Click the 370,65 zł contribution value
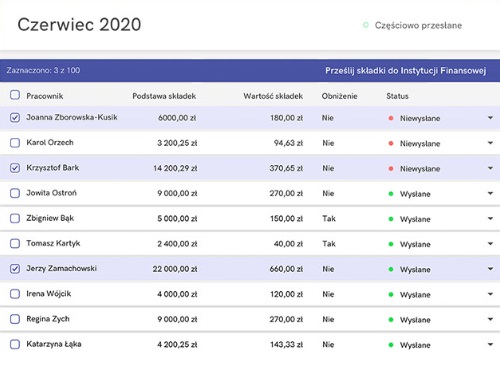The width and height of the screenshot is (500, 368). pos(286,168)
